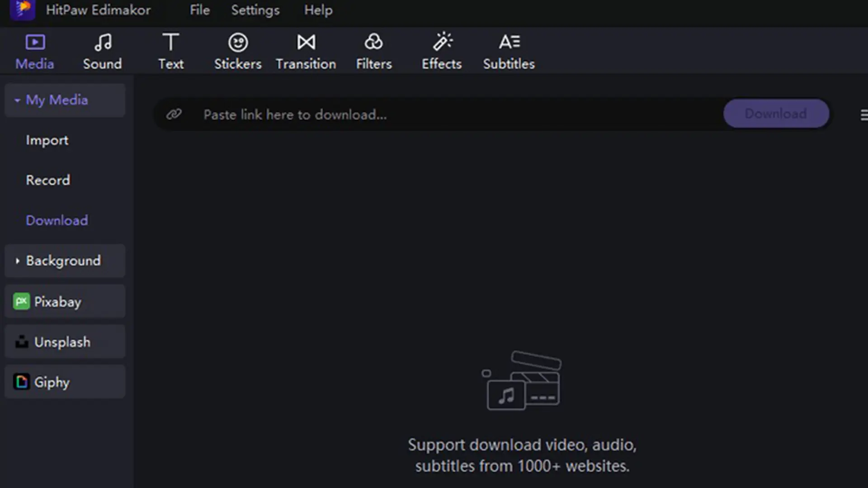
Task: Click the Import option
Action: click(x=47, y=140)
